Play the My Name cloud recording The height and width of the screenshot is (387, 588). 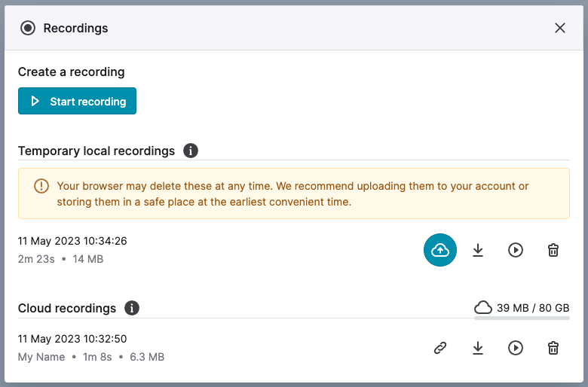[515, 348]
